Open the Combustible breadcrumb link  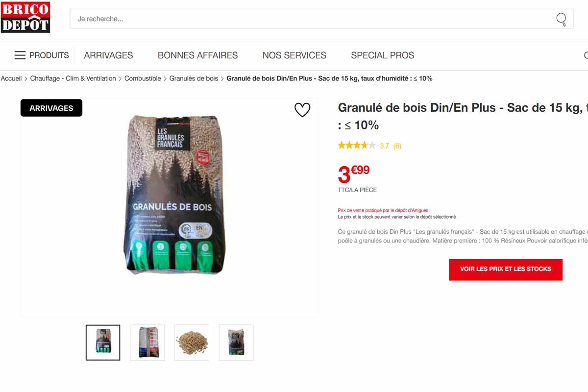pyautogui.click(x=143, y=78)
